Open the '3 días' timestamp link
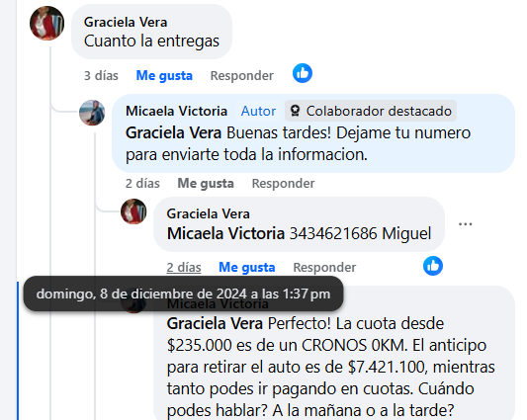The image size is (527, 420). pos(101,75)
